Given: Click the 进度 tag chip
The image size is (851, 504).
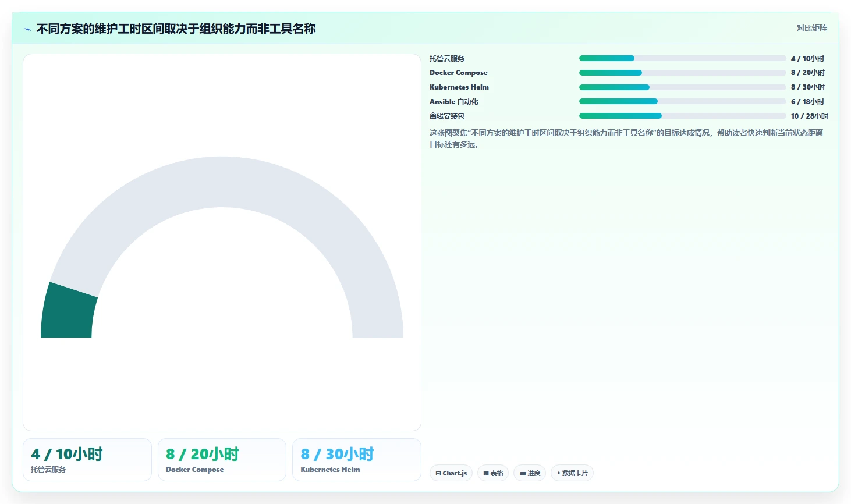Looking at the screenshot, I should click(x=530, y=473).
